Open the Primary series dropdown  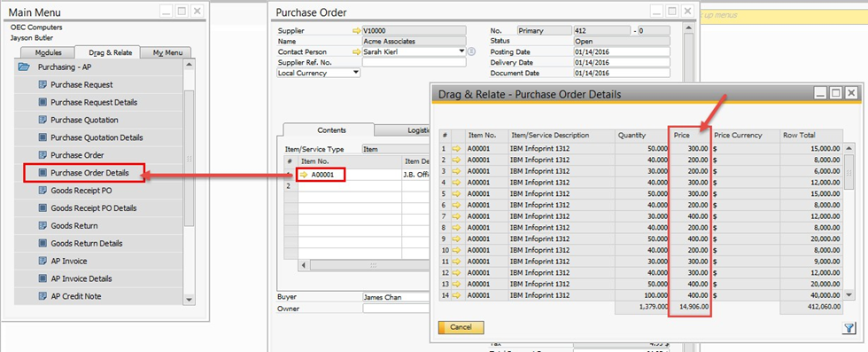[x=544, y=30]
